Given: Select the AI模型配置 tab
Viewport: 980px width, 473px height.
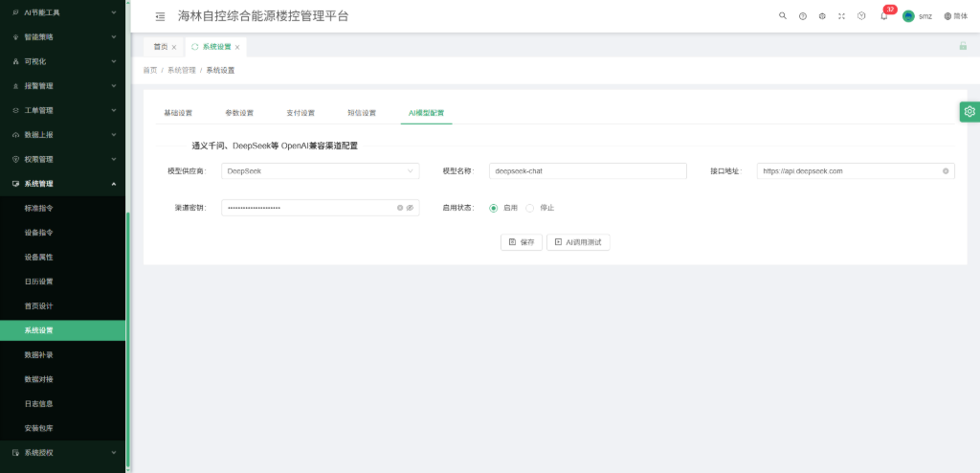Looking at the screenshot, I should click(x=426, y=113).
